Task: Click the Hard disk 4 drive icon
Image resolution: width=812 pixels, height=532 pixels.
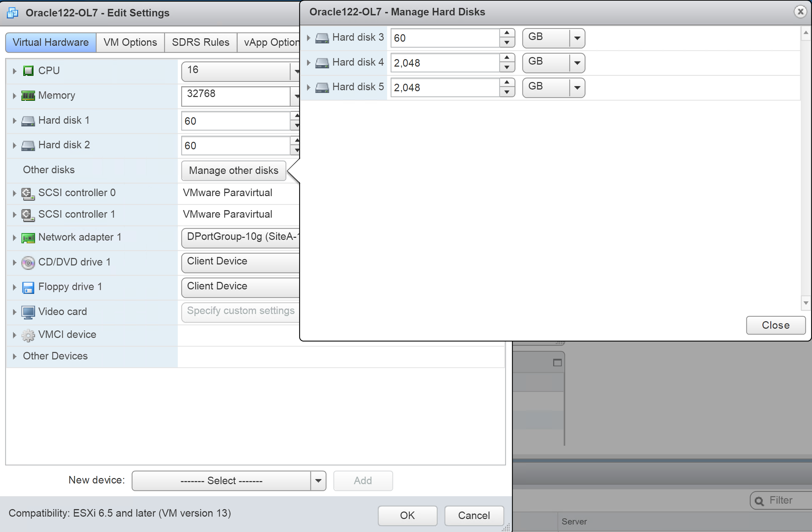Action: (x=322, y=63)
